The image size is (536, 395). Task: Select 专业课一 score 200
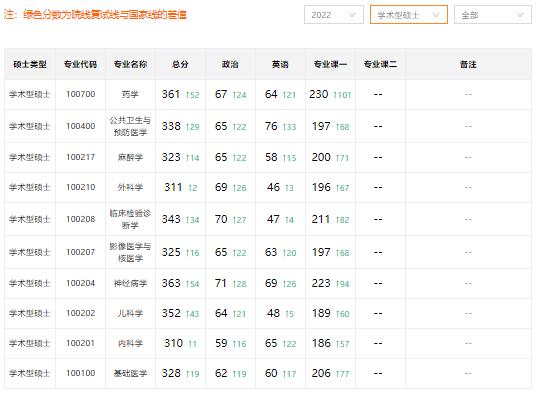pyautogui.click(x=321, y=157)
